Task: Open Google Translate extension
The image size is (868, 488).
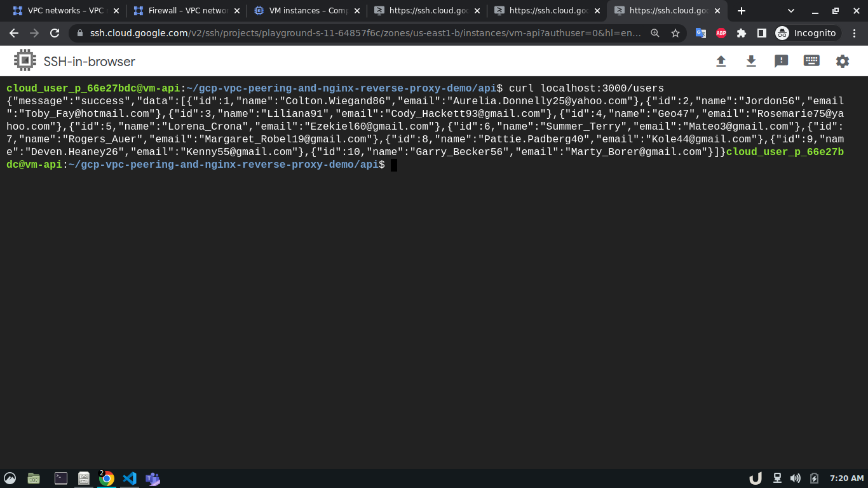Action: tap(701, 33)
